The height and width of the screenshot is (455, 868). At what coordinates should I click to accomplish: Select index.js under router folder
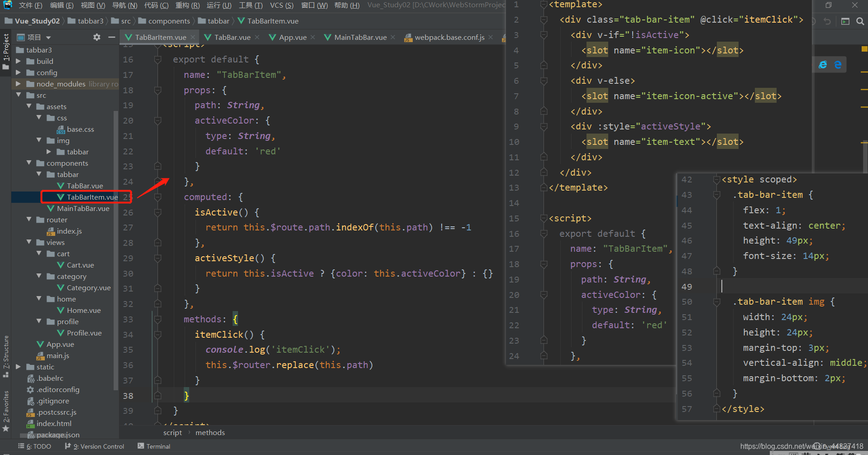pyautogui.click(x=69, y=231)
